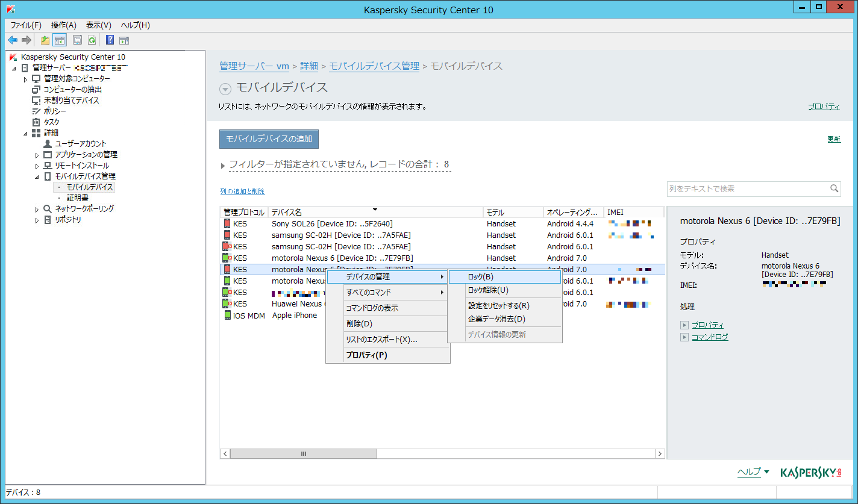Click the green phone icon on iOS MDM row
This screenshot has height=504, width=858.
pyautogui.click(x=227, y=315)
